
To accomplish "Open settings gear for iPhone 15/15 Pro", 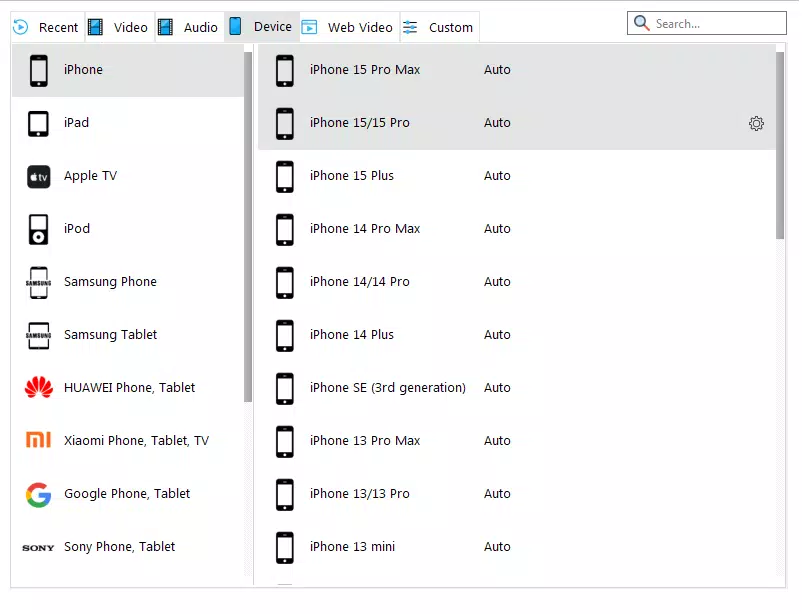I will pyautogui.click(x=756, y=123).
